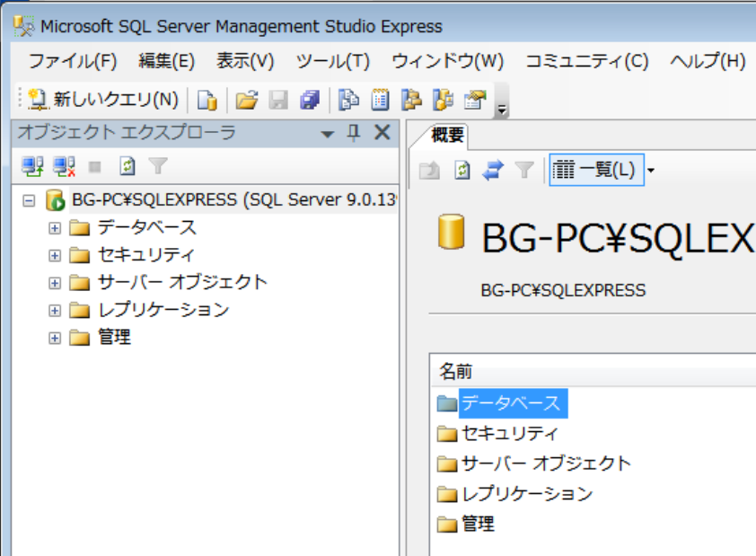The width and height of the screenshot is (756, 556).
Task: Select セキュリティ in the tree
Action: coord(146,254)
